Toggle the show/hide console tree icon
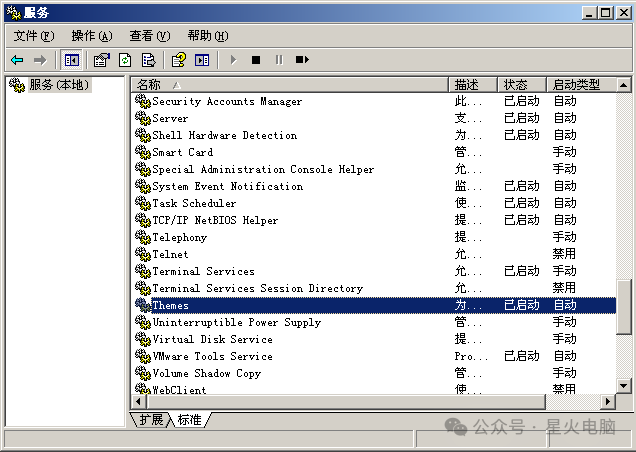This screenshot has width=636, height=452. point(72,60)
